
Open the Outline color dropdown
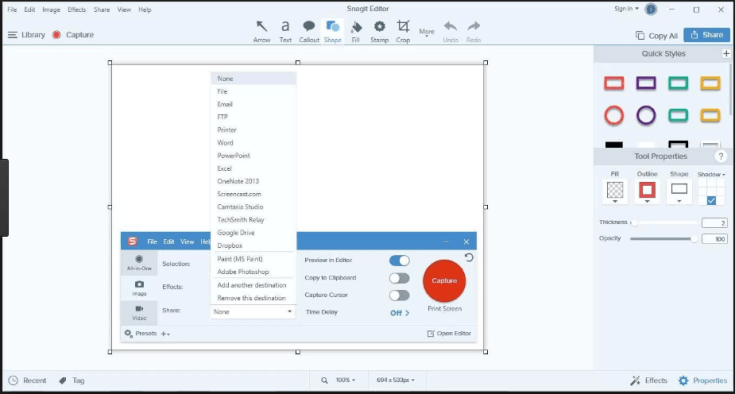[647, 192]
